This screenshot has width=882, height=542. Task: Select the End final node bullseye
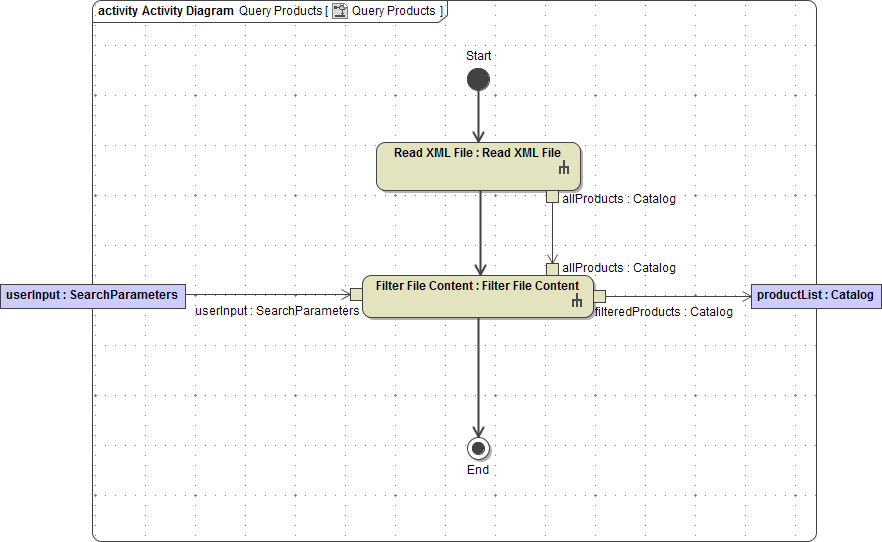pyautogui.click(x=478, y=448)
